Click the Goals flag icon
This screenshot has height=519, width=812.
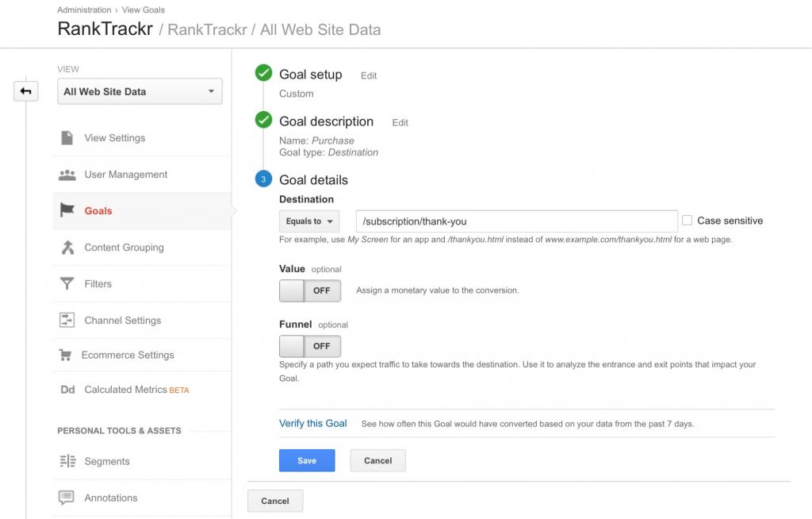pos(67,211)
